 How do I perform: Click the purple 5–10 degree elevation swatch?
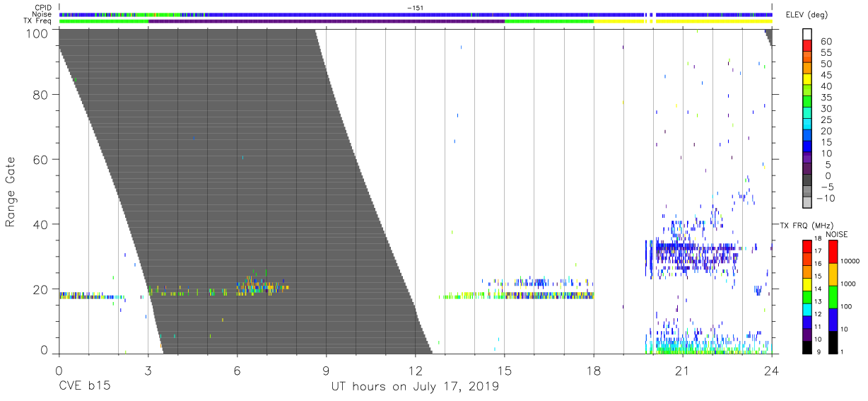[x=807, y=159]
